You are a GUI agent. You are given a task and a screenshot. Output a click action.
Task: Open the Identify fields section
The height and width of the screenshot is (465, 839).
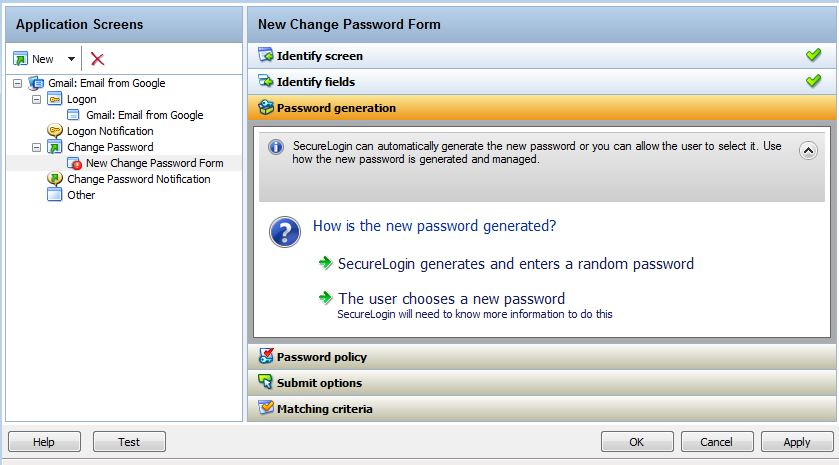tap(316, 82)
